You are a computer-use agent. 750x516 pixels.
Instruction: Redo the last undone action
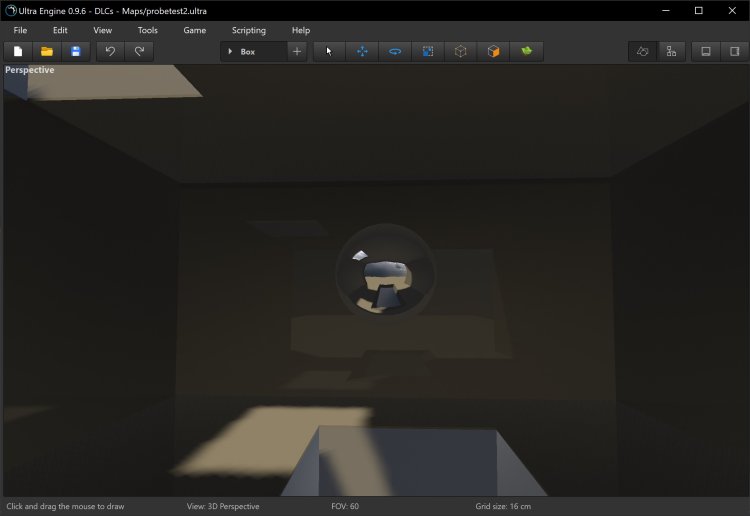[138, 51]
